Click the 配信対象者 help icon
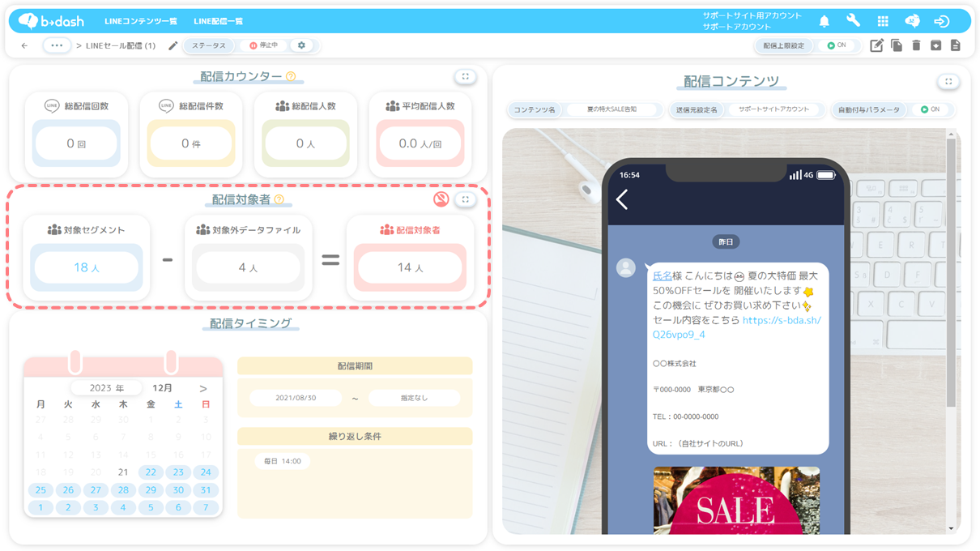 click(x=279, y=199)
